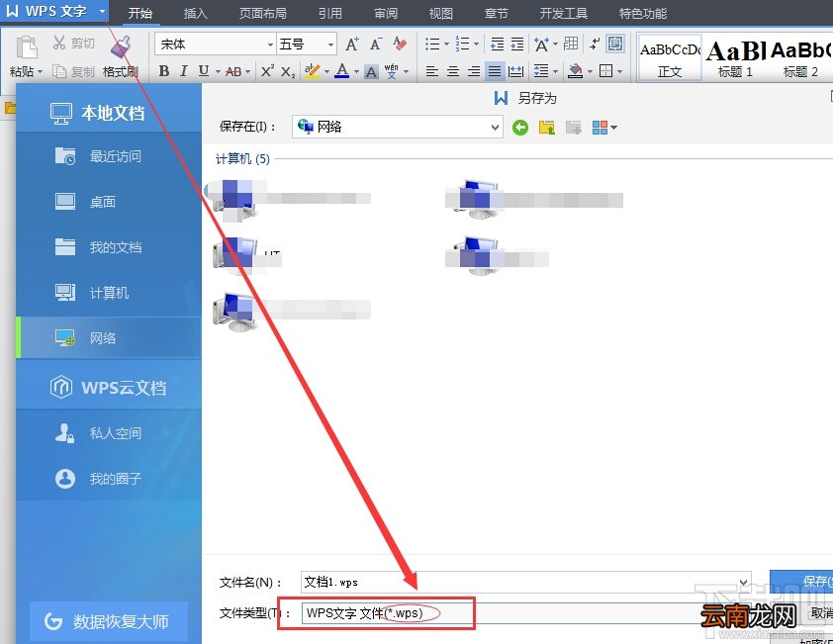Switch to the 审阅 tab
Viewport: 833px width, 644px height.
click(x=386, y=13)
